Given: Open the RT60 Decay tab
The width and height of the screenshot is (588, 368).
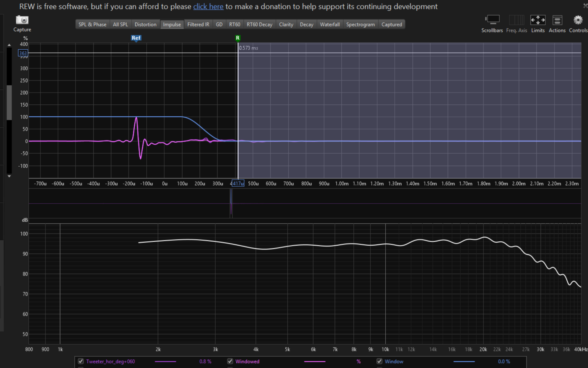Looking at the screenshot, I should click(260, 24).
